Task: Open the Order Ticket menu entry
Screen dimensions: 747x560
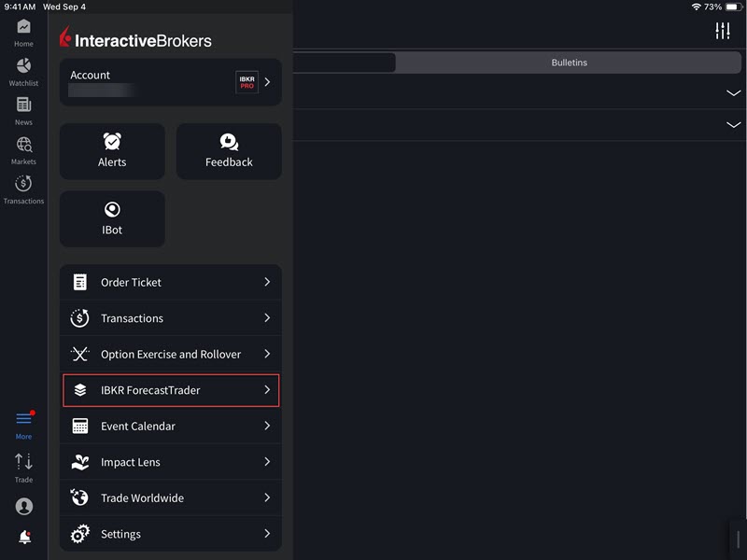Action: [171, 282]
